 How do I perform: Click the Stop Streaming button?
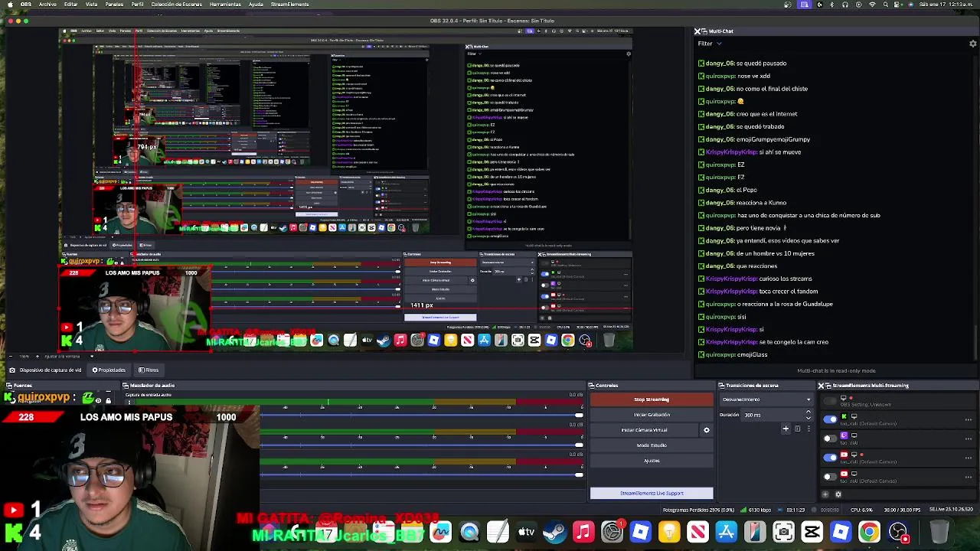pos(652,399)
